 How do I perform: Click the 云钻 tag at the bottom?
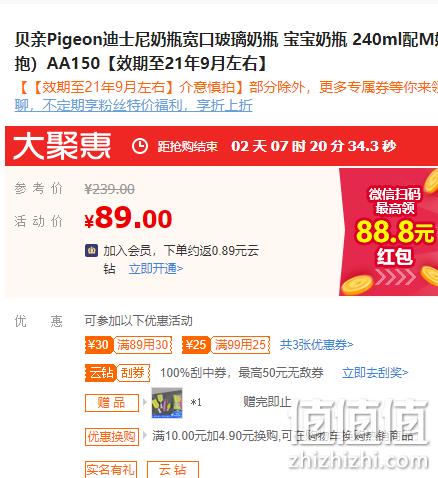[x=173, y=470]
